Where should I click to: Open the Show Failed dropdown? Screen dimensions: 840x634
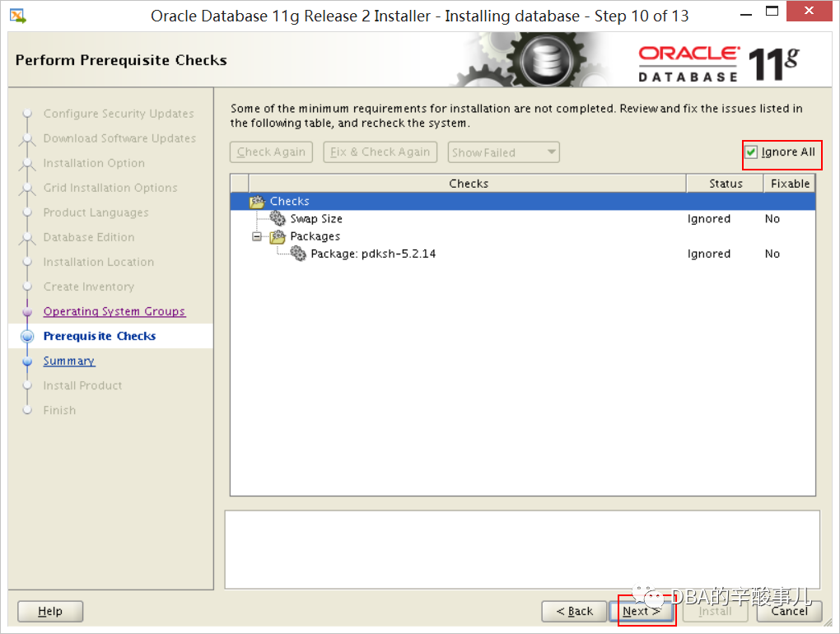point(503,152)
